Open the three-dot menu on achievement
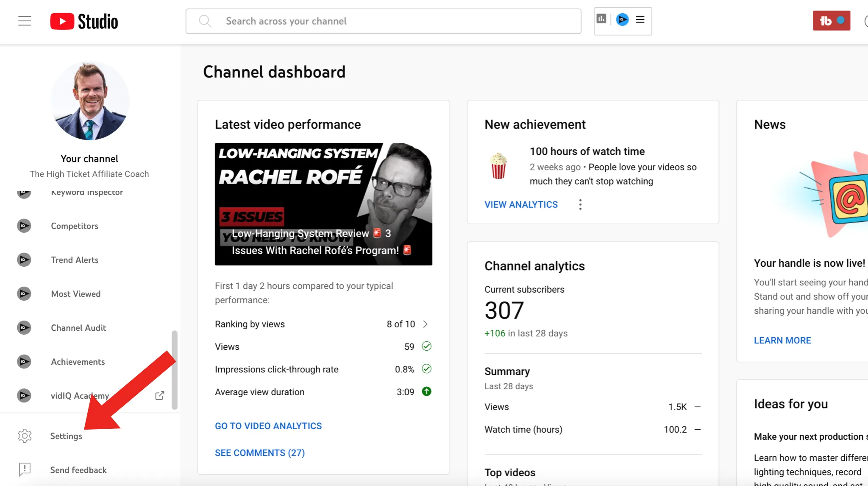 tap(579, 204)
